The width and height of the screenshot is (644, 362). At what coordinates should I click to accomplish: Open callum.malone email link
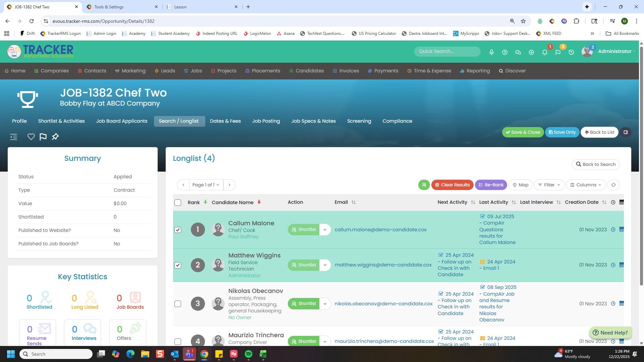click(380, 230)
